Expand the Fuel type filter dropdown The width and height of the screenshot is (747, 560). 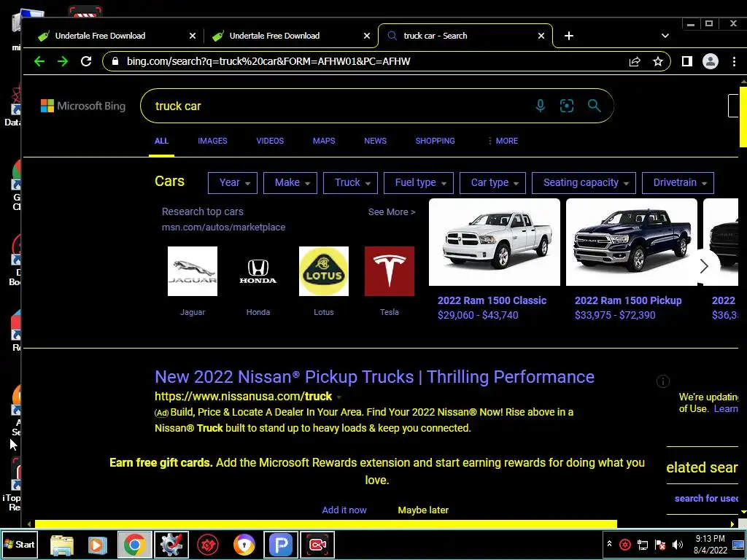pos(418,183)
